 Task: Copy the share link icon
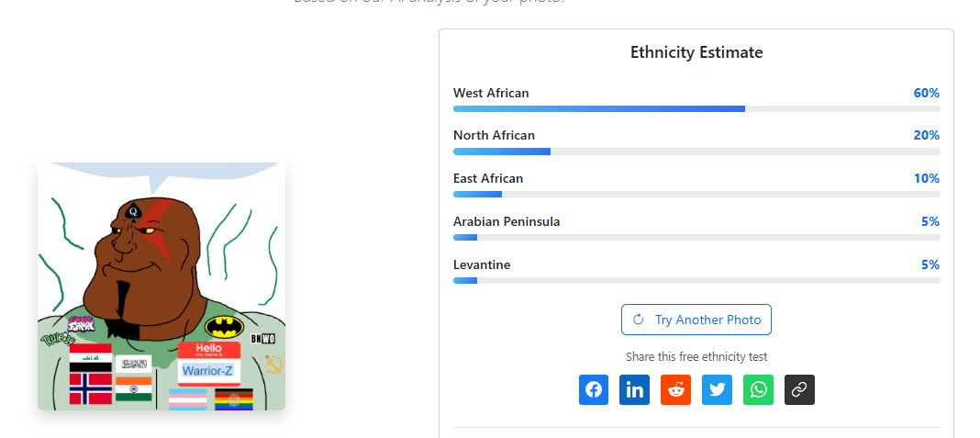click(799, 389)
